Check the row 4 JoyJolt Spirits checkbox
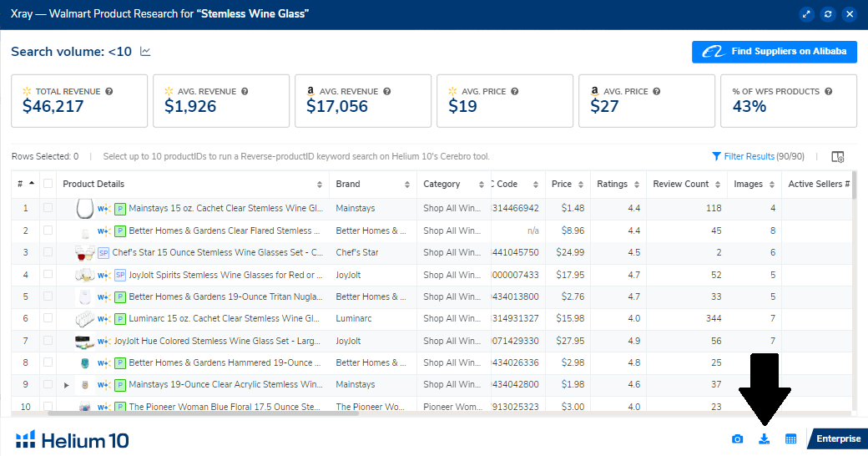The height and width of the screenshot is (456, 868). (48, 274)
